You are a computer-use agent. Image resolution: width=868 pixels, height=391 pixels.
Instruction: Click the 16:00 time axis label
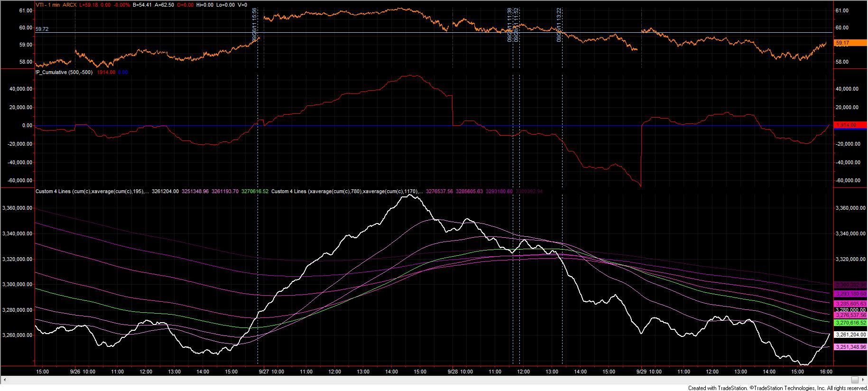click(x=826, y=372)
